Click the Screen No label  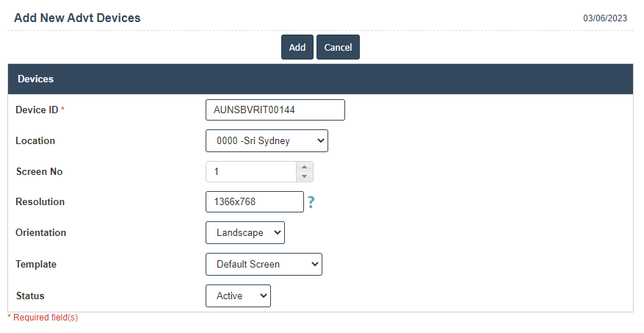[x=39, y=171]
